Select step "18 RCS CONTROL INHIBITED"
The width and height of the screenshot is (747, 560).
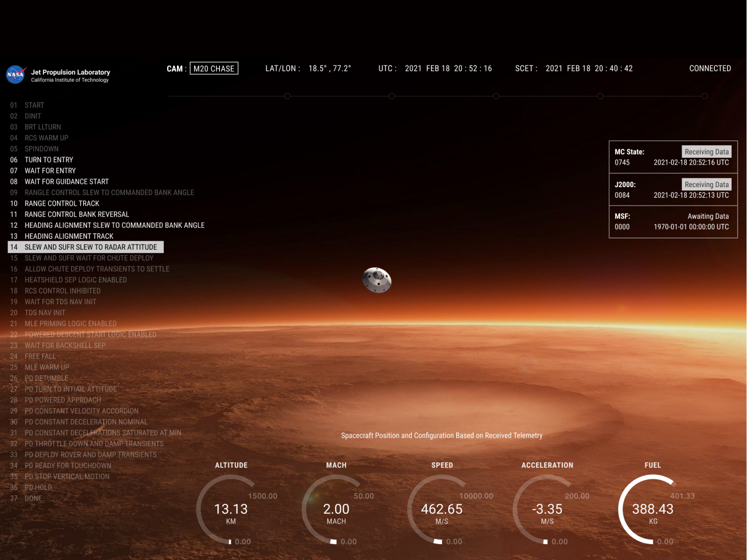(55, 291)
